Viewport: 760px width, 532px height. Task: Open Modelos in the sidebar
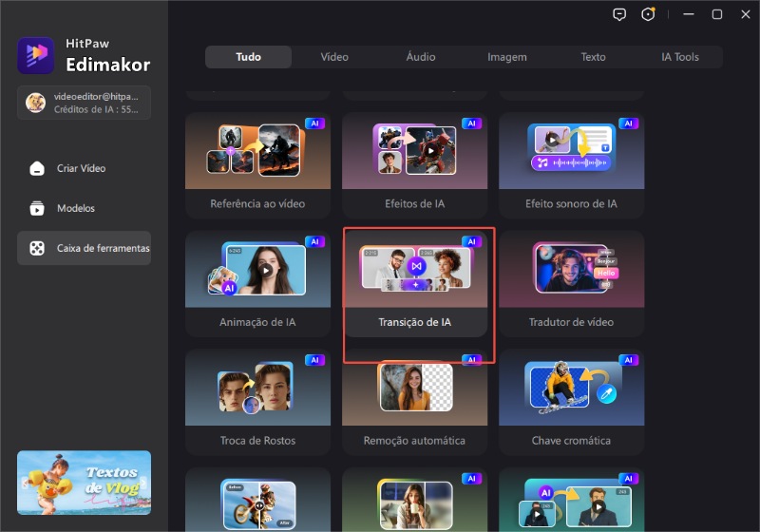84,208
